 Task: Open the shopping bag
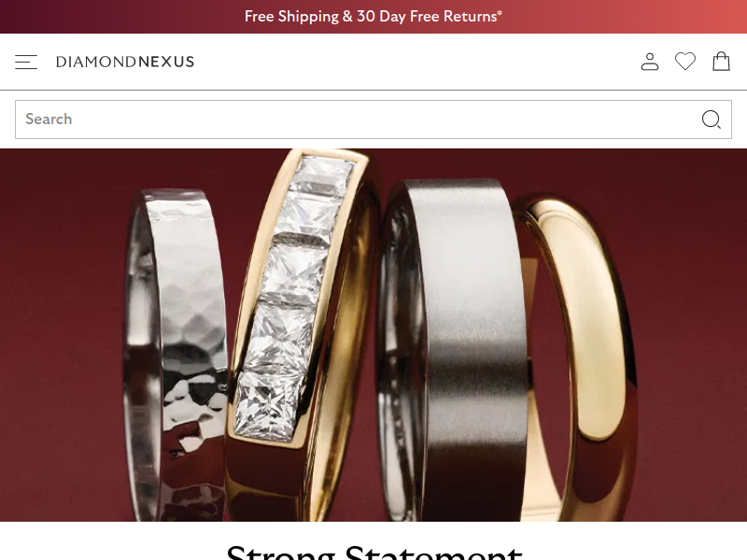pos(721,62)
